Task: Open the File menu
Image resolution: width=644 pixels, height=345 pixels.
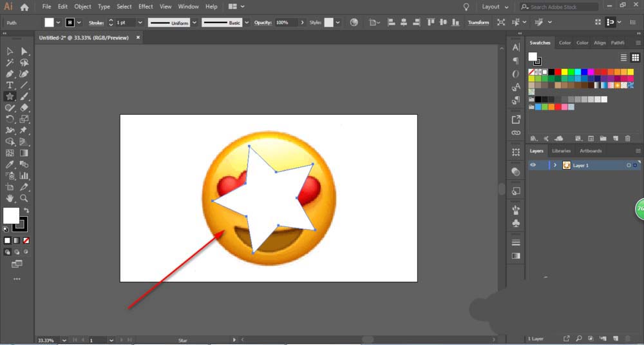Action: (x=47, y=6)
